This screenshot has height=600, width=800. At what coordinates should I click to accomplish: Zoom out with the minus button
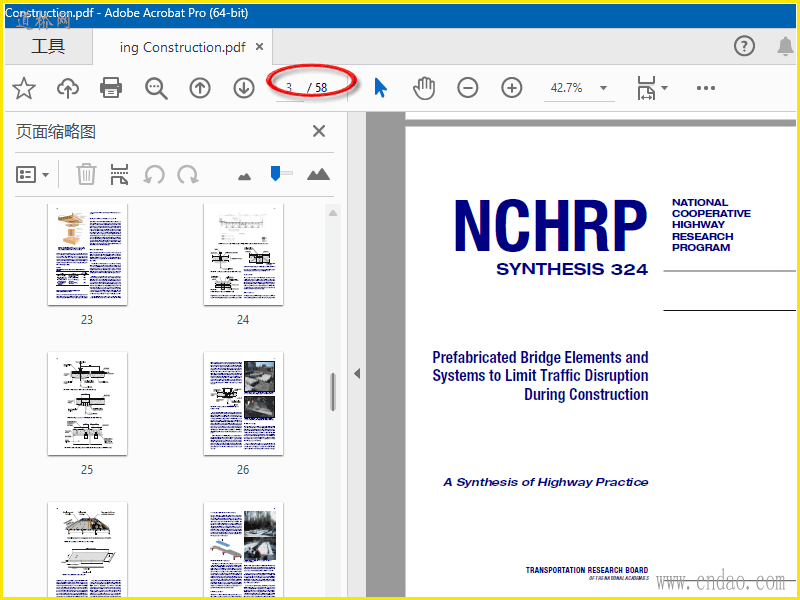click(x=468, y=88)
